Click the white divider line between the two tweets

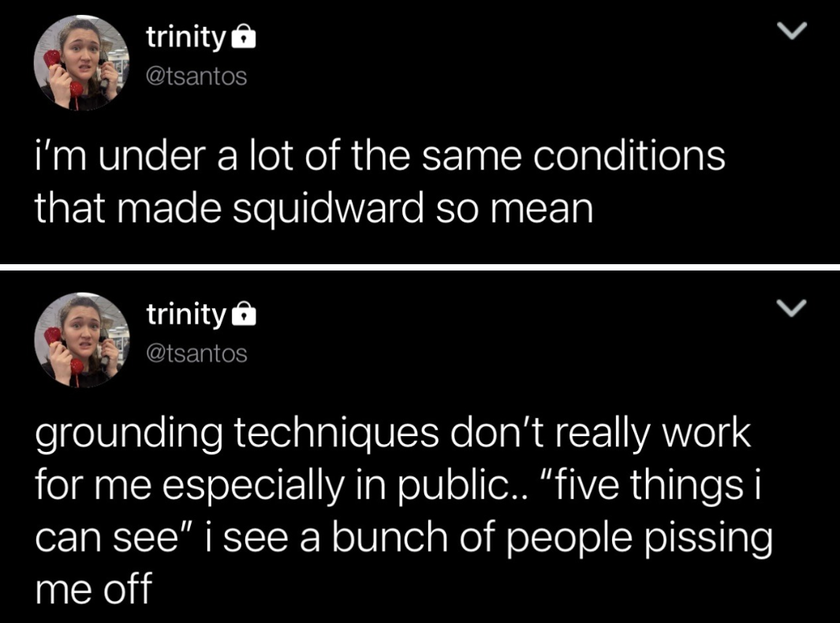420,267
